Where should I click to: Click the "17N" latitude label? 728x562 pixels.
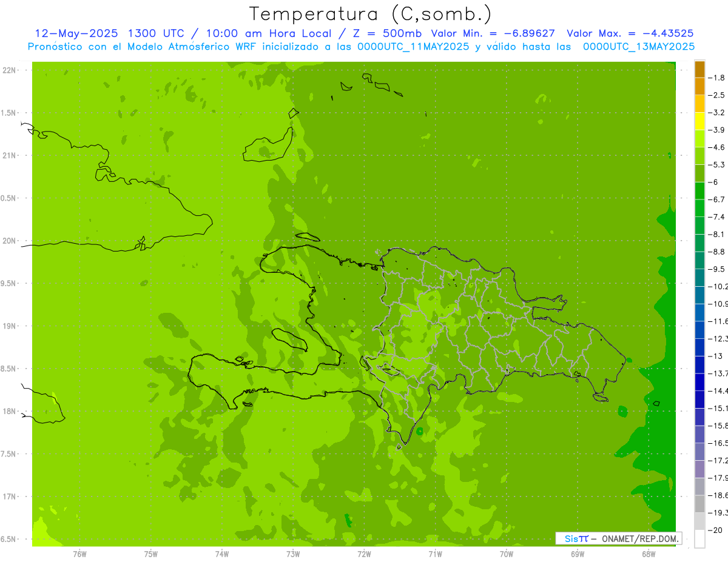point(10,497)
